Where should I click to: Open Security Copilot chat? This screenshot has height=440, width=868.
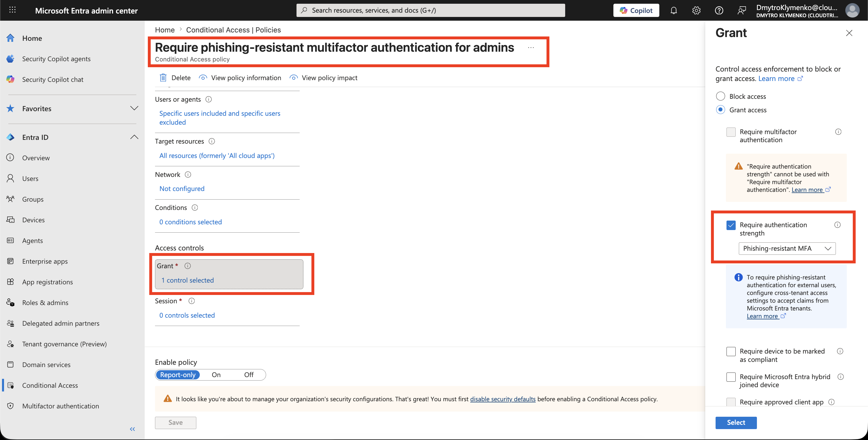tap(53, 79)
